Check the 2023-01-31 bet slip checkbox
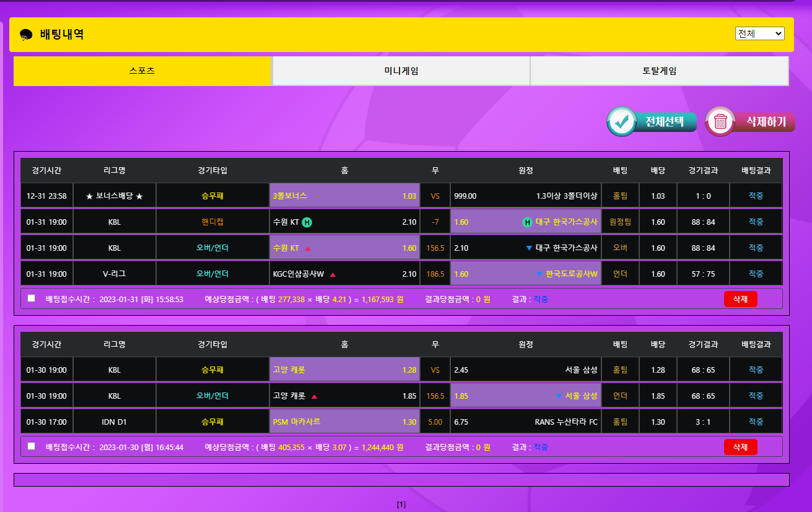Screen dimensions: 812x512 pos(32,298)
